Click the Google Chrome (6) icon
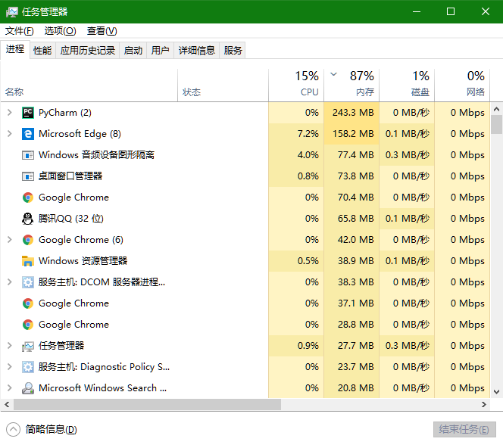The image size is (503, 448). click(28, 240)
